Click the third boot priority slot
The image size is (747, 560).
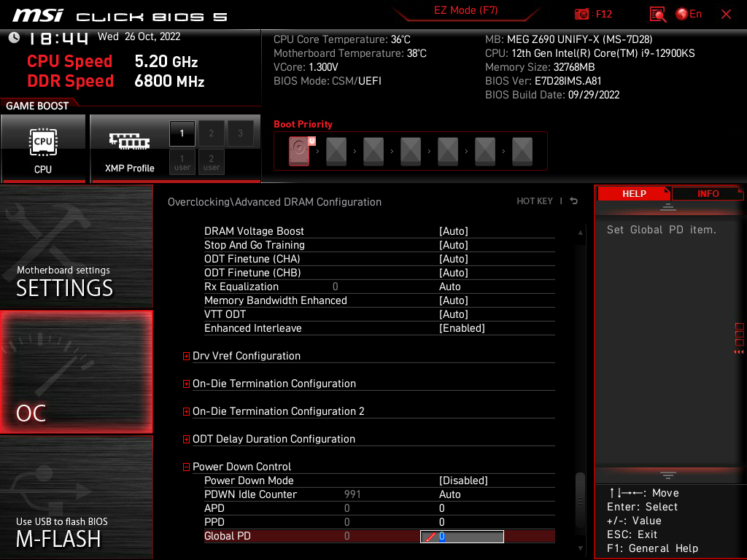point(373,151)
